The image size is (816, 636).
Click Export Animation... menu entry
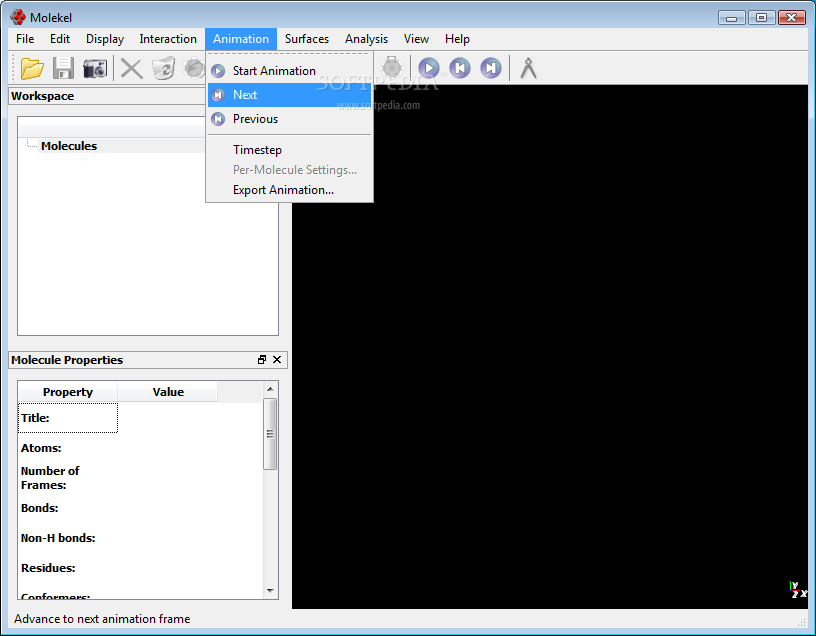pyautogui.click(x=289, y=190)
